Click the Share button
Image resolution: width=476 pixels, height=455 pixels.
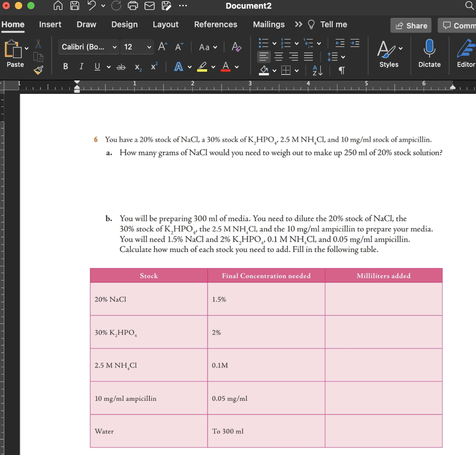[411, 26]
